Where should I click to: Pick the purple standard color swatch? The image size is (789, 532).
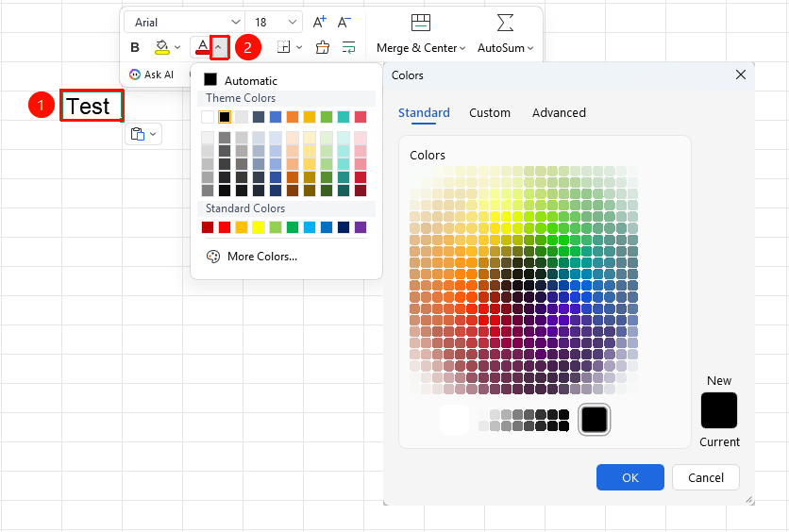(x=361, y=227)
